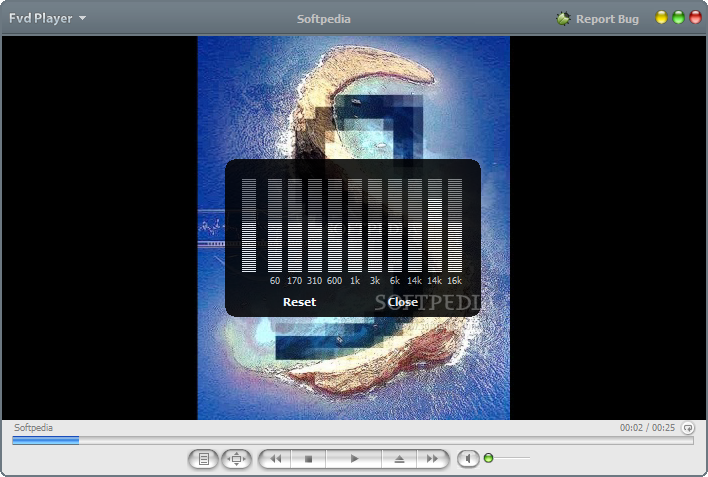Screen dimensions: 708x477
Task: Reset the equalizer settings
Action: [299, 302]
